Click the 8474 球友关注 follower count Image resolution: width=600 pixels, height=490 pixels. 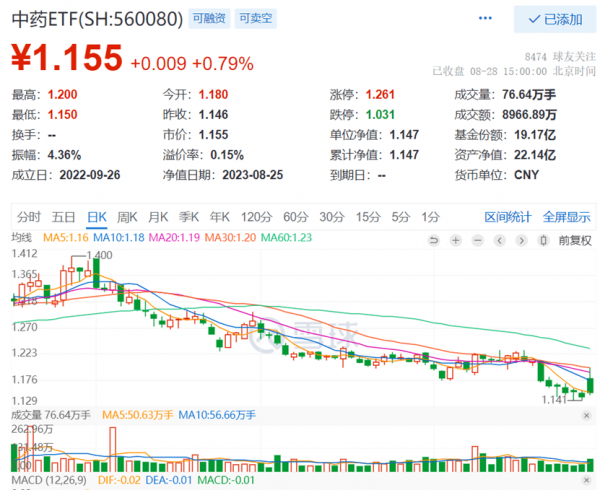(x=560, y=57)
